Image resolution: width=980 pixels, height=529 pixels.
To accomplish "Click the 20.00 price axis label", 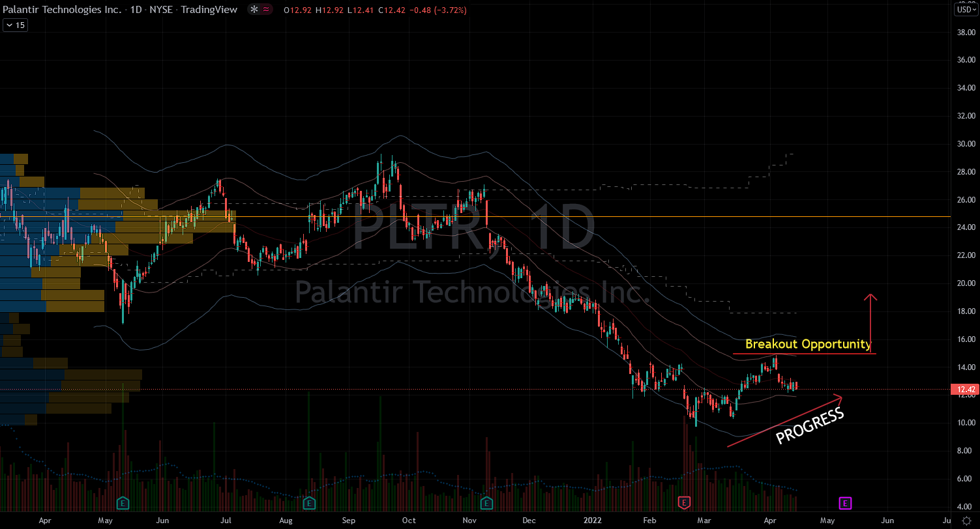I will coord(966,283).
